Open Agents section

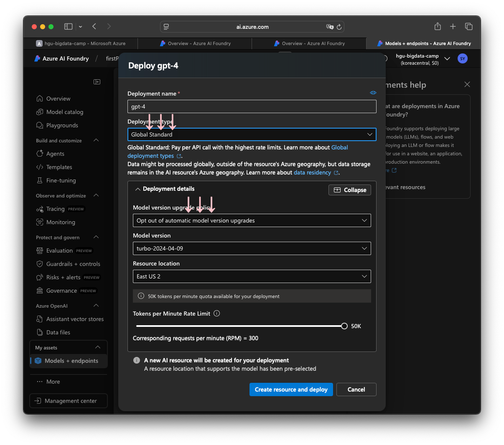point(50,154)
